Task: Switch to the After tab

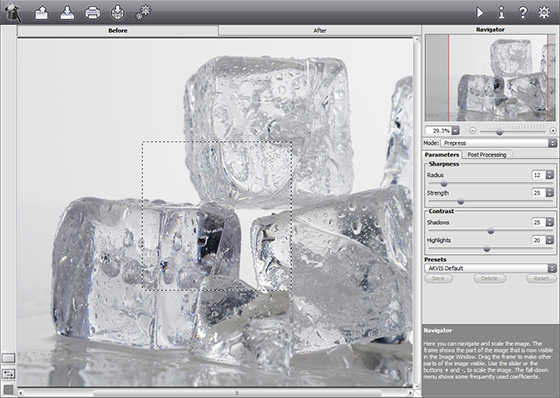Action: coord(320,30)
